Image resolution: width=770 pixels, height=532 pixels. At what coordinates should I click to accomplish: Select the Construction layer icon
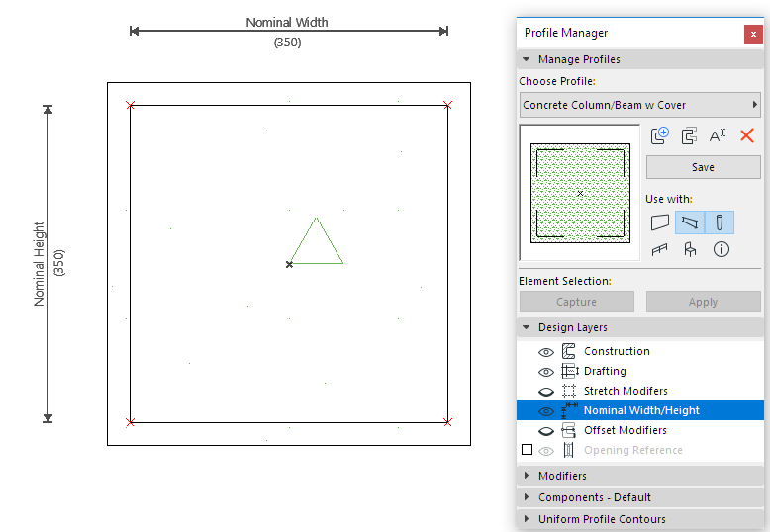pos(569,351)
